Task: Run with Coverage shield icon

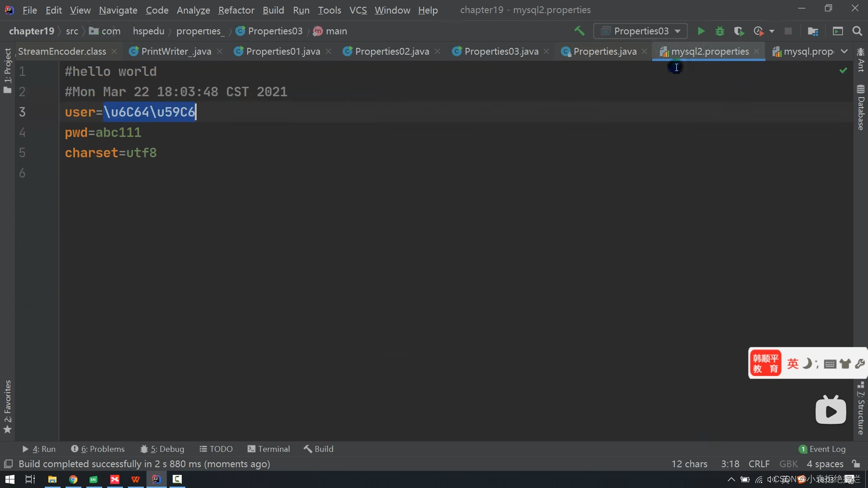Action: [x=739, y=31]
